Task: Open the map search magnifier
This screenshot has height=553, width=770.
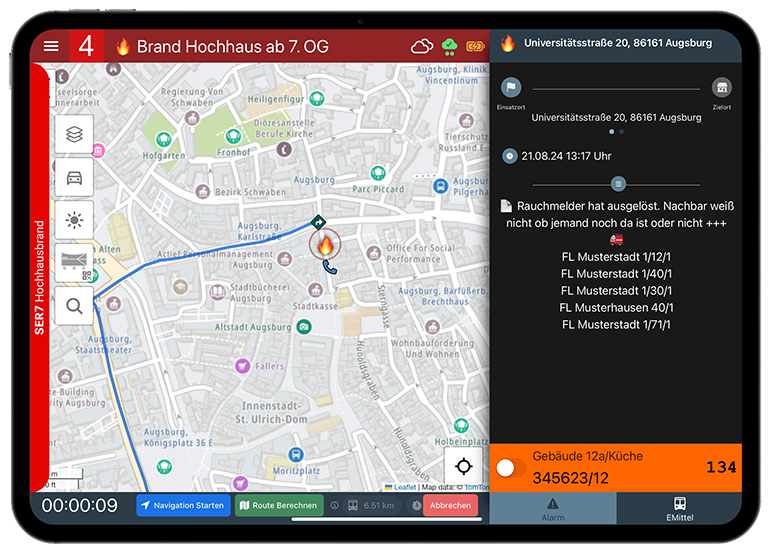Action: (x=74, y=307)
